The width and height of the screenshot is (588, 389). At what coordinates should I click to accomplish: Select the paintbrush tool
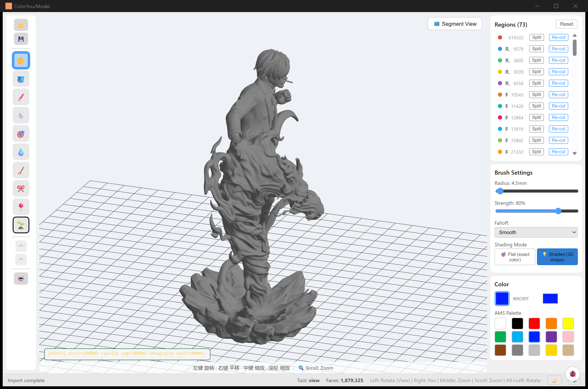[x=21, y=97]
